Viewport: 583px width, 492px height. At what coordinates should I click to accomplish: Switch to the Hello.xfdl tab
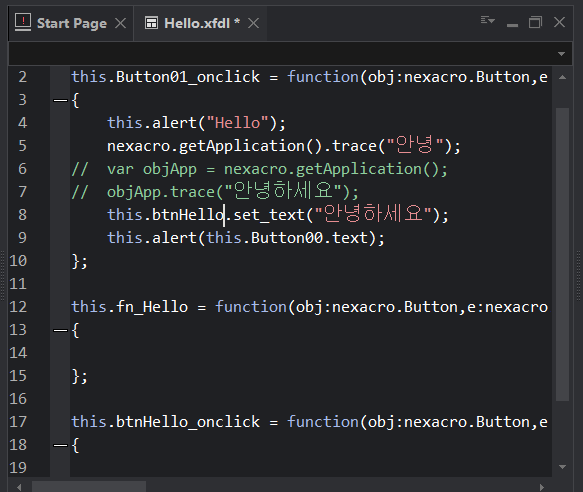tap(200, 23)
